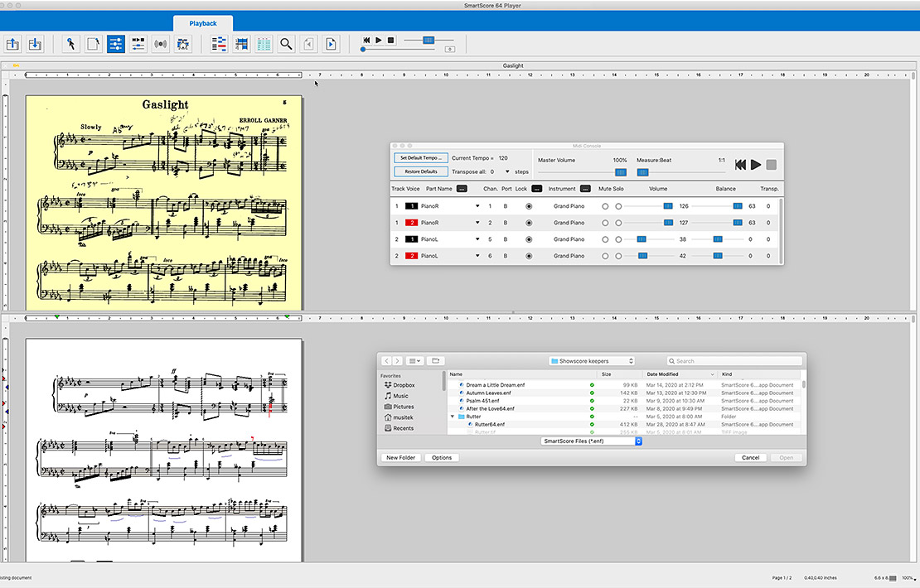This screenshot has height=588, width=920.
Task: Click New Folder in the file dialog
Action: point(401,458)
